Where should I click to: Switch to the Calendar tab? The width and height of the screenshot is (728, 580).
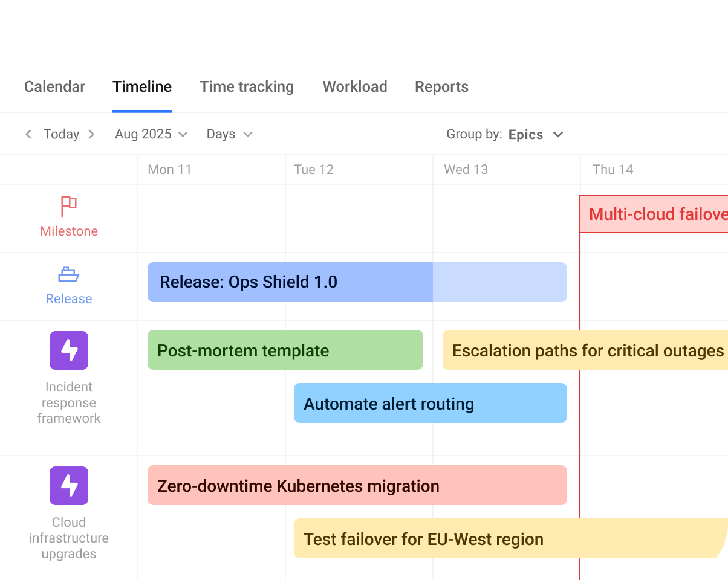tap(54, 86)
